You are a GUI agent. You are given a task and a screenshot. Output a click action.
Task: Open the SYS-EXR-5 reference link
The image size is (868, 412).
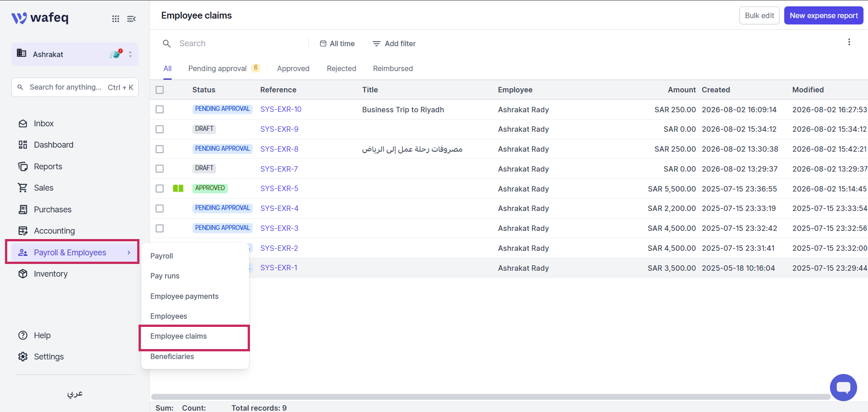coord(279,188)
